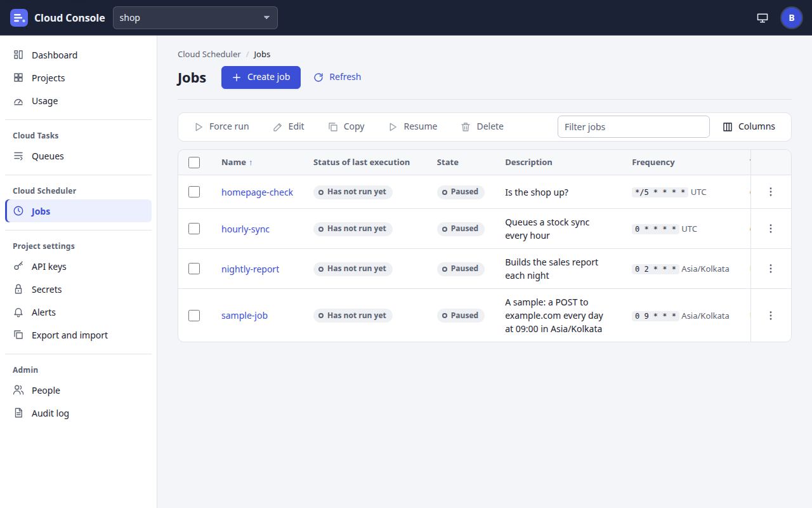Click Copy in the jobs toolbar
This screenshot has height=508, width=812.
coord(346,127)
